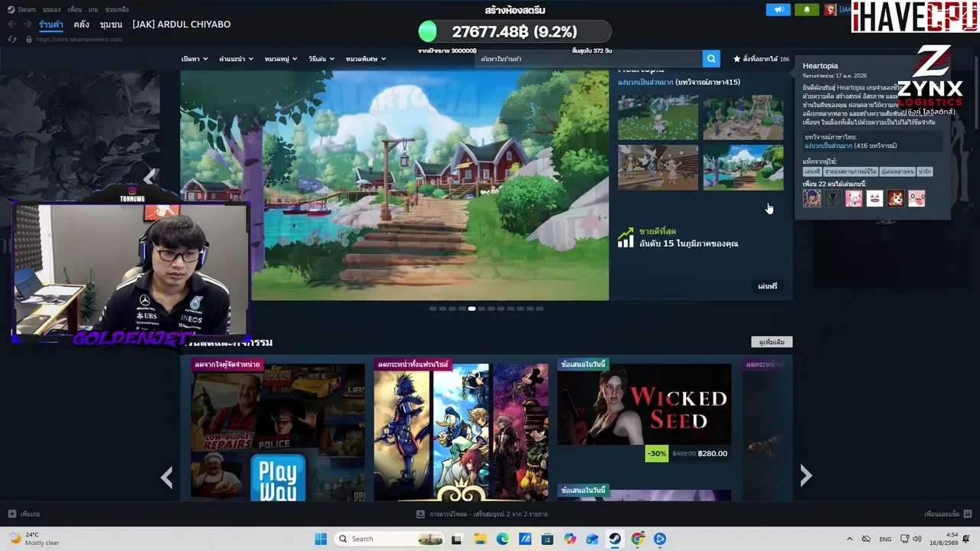The height and width of the screenshot is (551, 980).
Task: Open the เกม menu in the title bar
Action: click(x=93, y=9)
